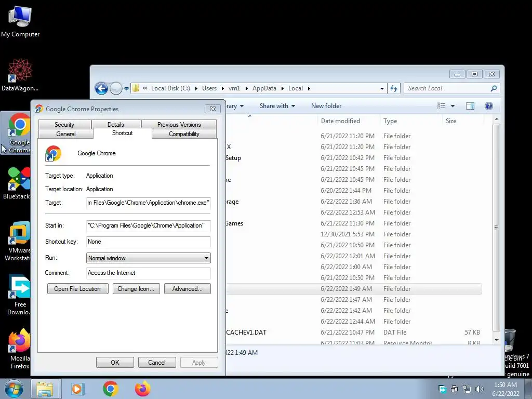
Task: Expand arrow after vm1 in breadcrumb
Action: [246, 88]
